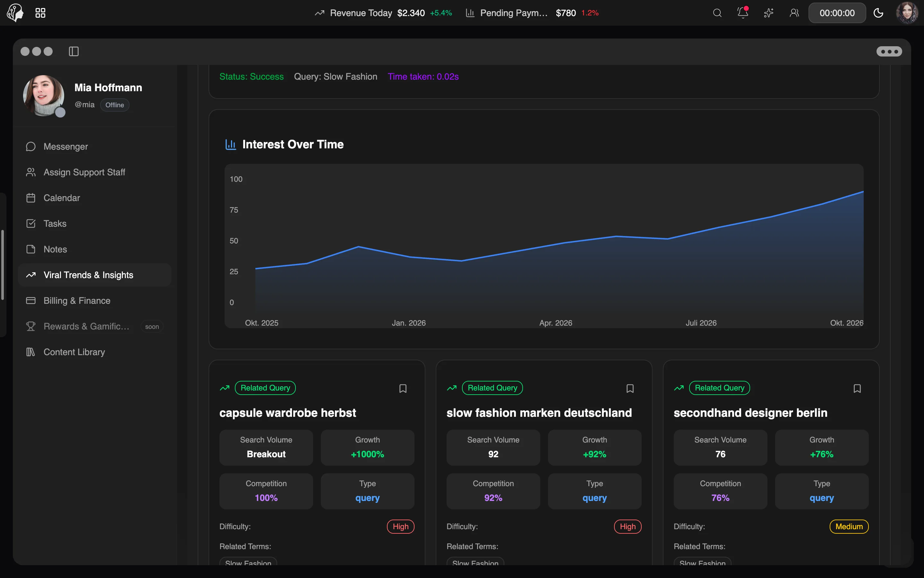Viewport: 924px width, 578px height.
Task: Open the window's three-dot options menu
Action: pyautogui.click(x=889, y=51)
